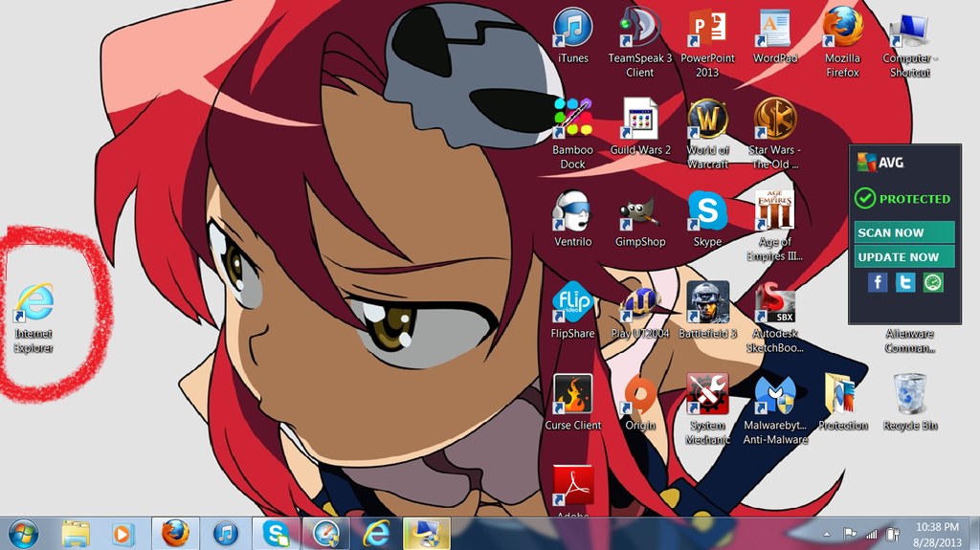Open AVG Twitter link icon
This screenshot has width=980, height=550.
(x=905, y=282)
